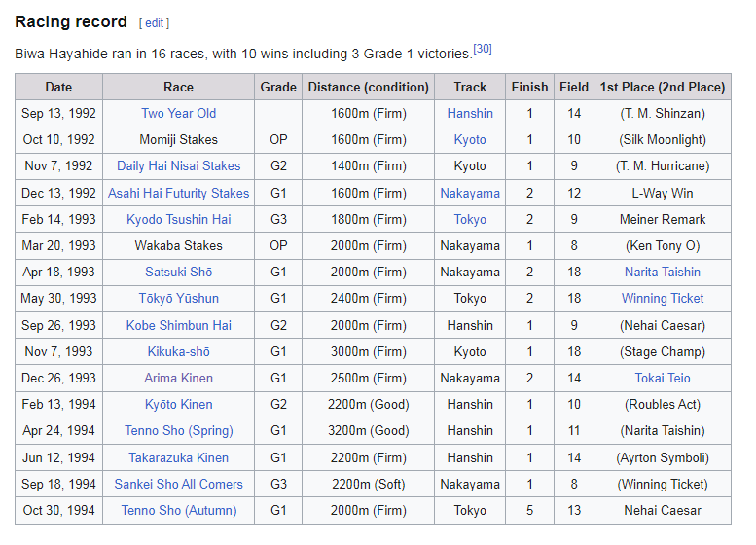Open Daily Hai Nisai Stakes link

click(x=178, y=165)
